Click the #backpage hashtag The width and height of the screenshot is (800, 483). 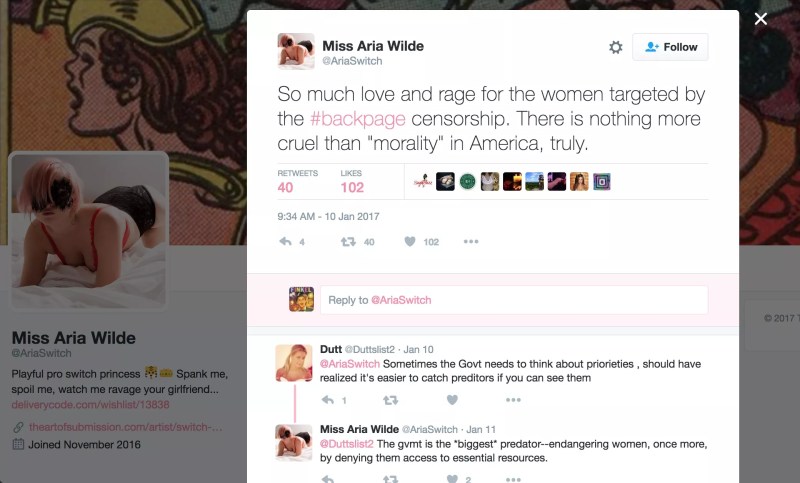[x=358, y=119]
